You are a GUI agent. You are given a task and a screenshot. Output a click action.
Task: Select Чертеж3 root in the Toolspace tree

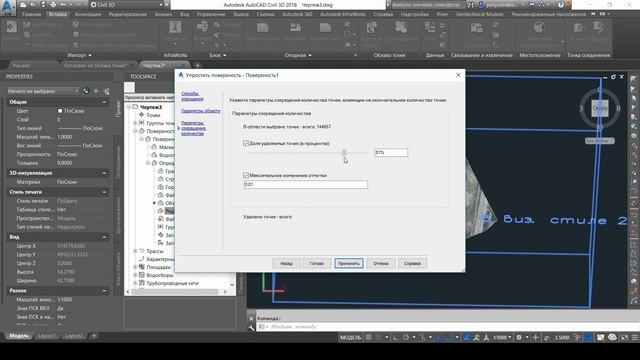click(151, 107)
